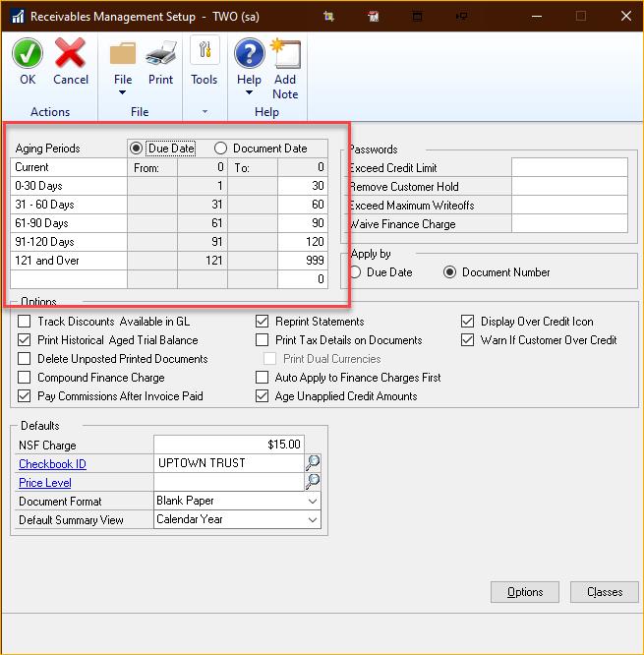Click the 121 and Over period name
Screen dimensions: 644x655
tap(69, 261)
